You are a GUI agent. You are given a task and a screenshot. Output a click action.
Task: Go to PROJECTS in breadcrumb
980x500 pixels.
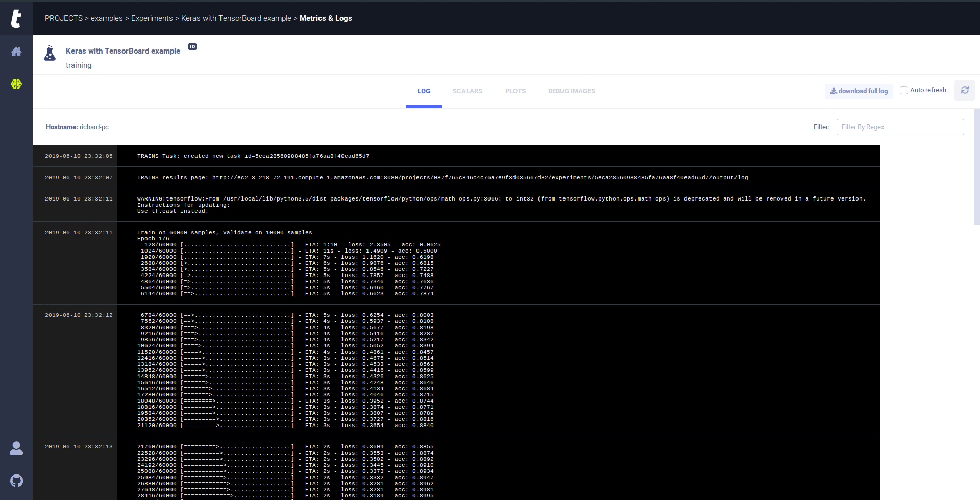coord(64,18)
